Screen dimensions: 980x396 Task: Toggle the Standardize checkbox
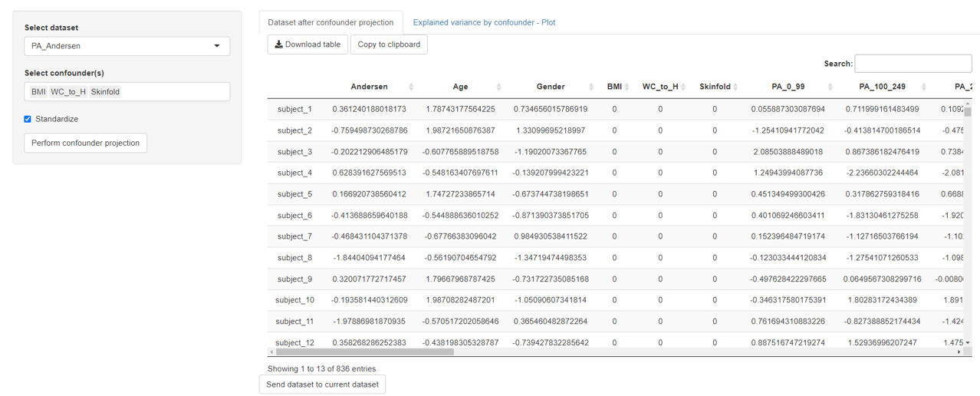pyautogui.click(x=28, y=119)
